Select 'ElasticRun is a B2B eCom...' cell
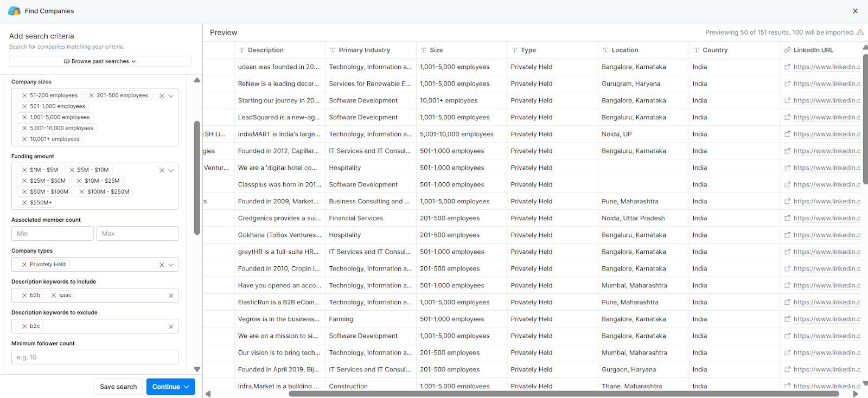 coord(279,303)
